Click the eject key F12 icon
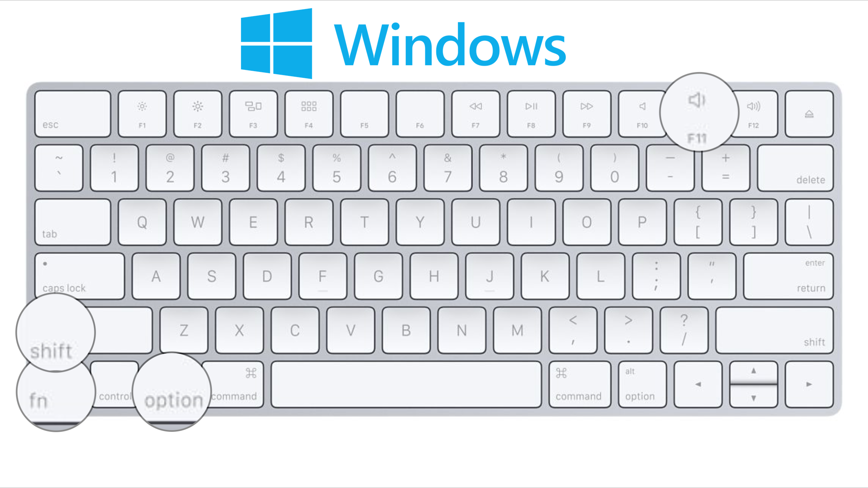The height and width of the screenshot is (488, 868). (809, 113)
